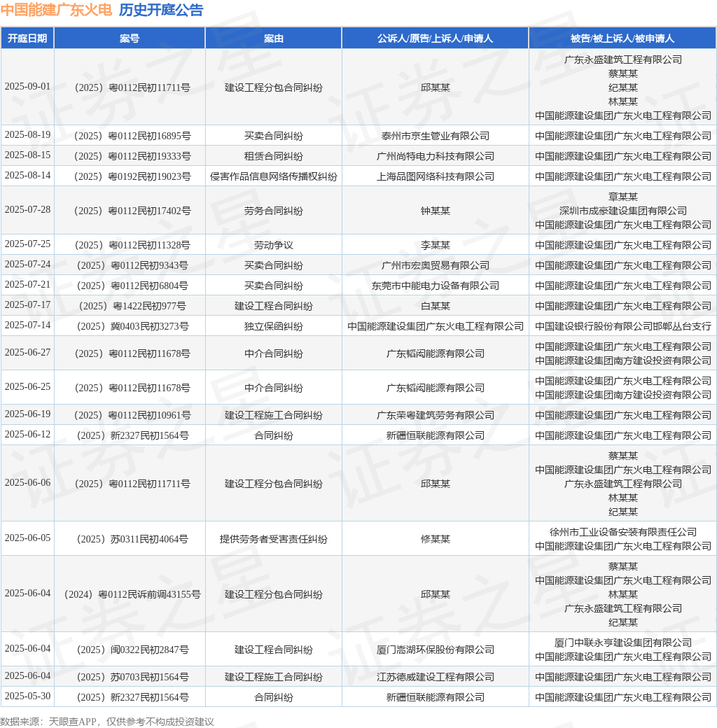Select case number 粤0112民初10961号
The height and width of the screenshot is (728, 717).
132,416
